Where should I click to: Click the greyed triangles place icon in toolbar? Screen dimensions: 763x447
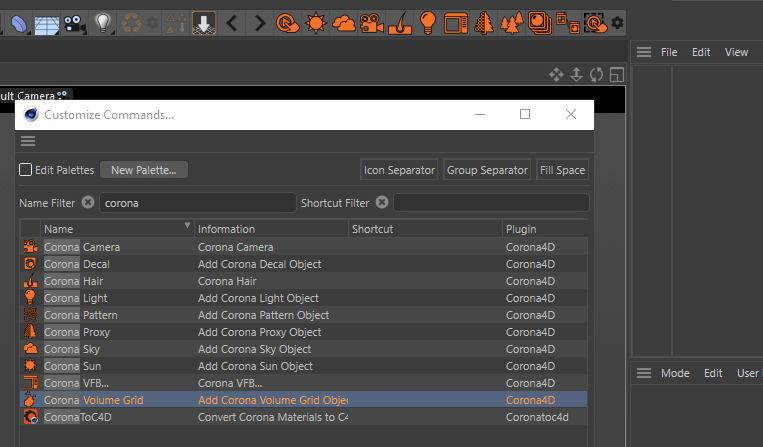[176, 23]
